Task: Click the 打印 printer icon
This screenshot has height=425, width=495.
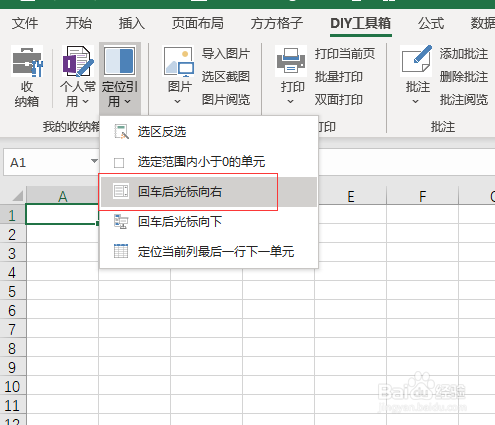Action: [x=291, y=61]
